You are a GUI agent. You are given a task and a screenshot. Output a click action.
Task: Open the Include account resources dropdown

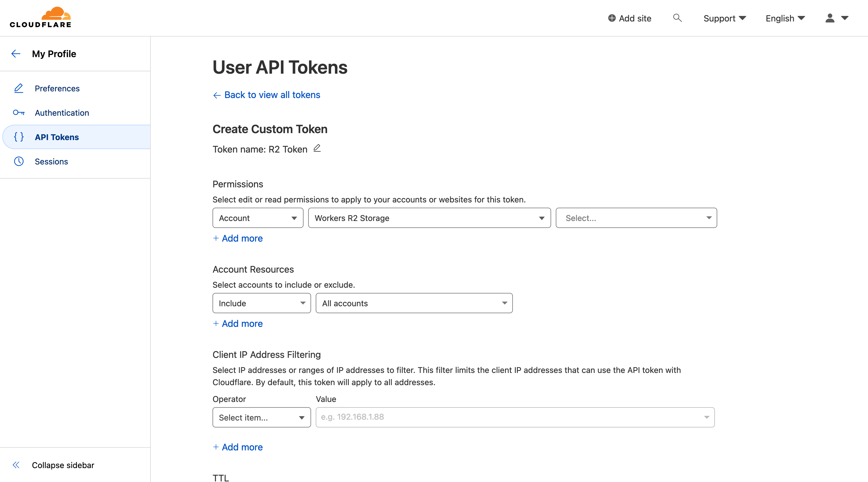pyautogui.click(x=262, y=303)
